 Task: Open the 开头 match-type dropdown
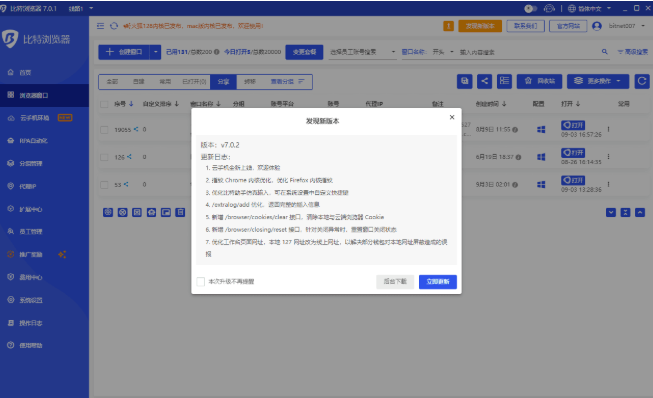443,52
